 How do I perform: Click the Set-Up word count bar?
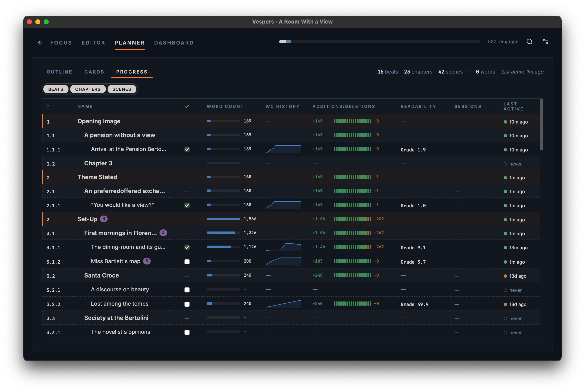point(223,219)
